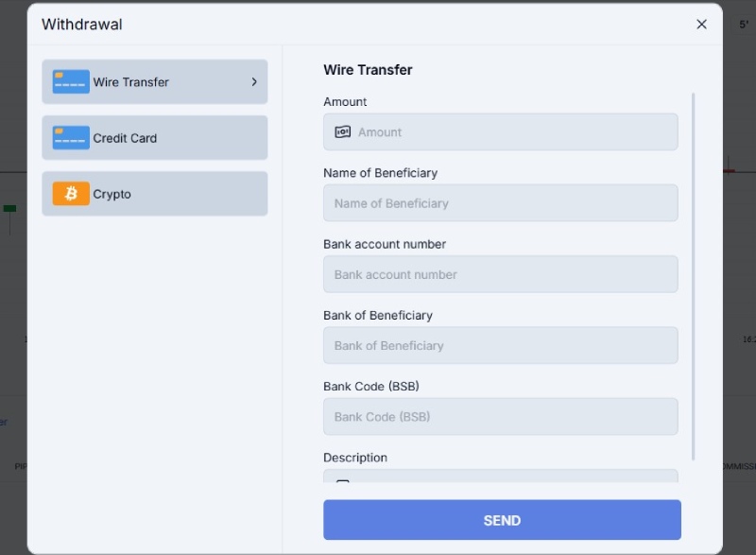Click the partially visible Description field

click(501, 476)
